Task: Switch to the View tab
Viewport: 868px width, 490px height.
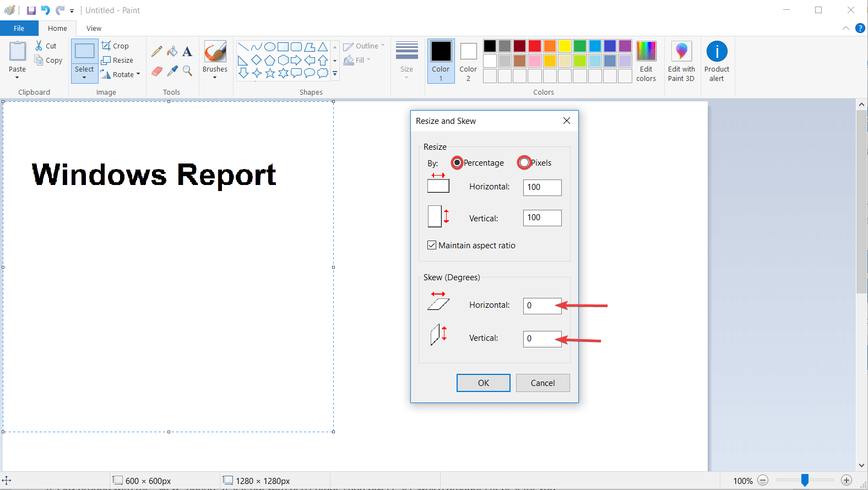Action: pos(94,28)
